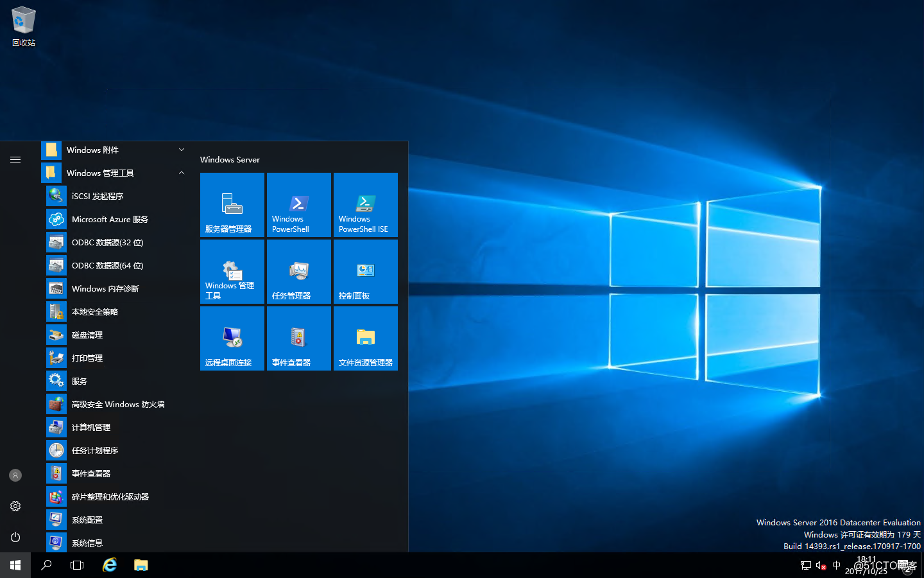Collapse the Windows 管理工具 folder chevron
Screen dimensions: 924x578
(182, 173)
